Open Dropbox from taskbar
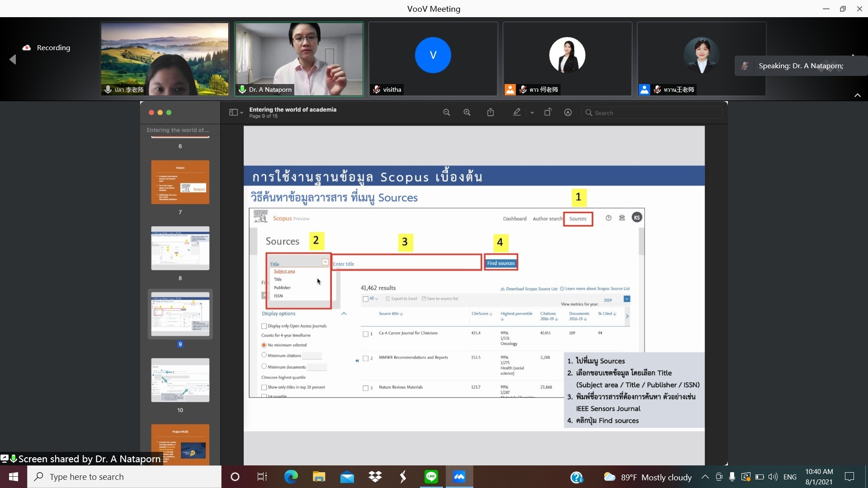The image size is (868, 488). [x=375, y=477]
